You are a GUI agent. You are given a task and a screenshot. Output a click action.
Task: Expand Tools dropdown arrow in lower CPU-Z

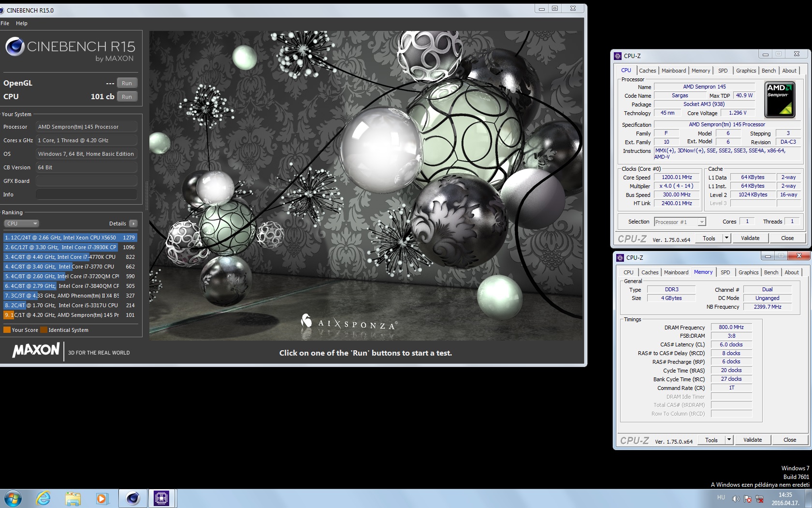click(728, 440)
